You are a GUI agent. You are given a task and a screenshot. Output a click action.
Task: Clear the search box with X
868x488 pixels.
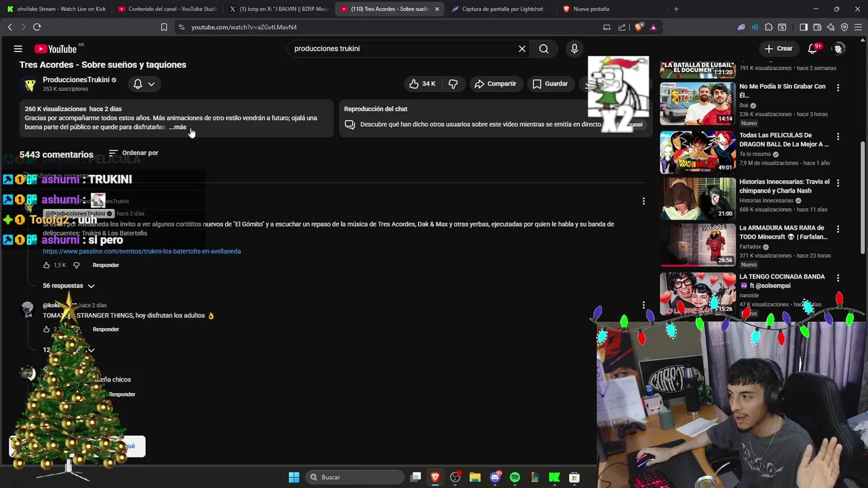pyautogui.click(x=522, y=49)
